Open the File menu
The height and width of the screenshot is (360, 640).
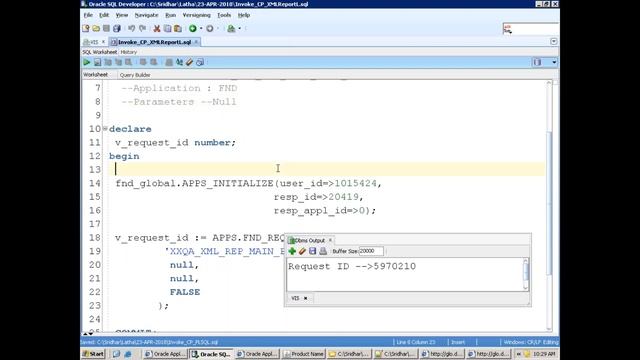click(88, 15)
